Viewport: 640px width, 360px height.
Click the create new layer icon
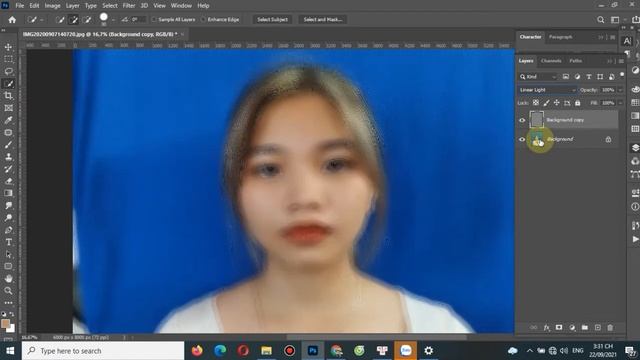point(598,328)
